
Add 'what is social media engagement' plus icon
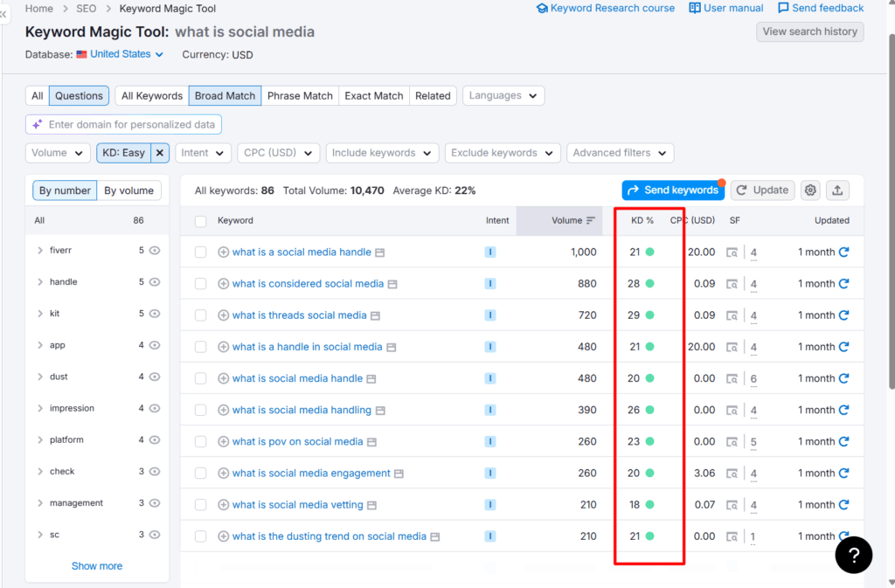click(223, 474)
